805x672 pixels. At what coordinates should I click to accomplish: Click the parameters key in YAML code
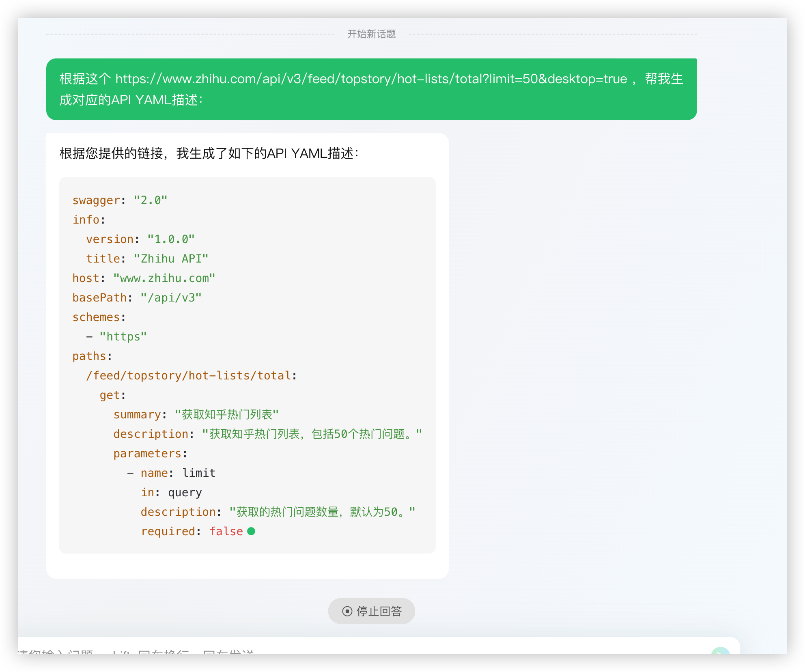(x=147, y=453)
